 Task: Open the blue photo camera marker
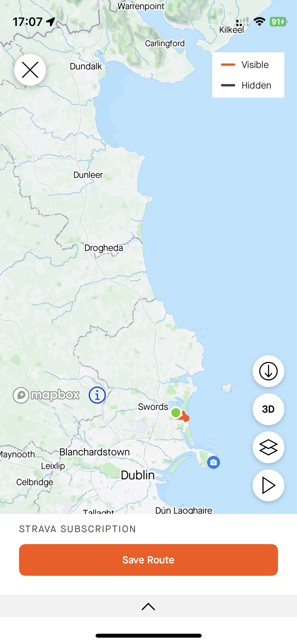[214, 462]
